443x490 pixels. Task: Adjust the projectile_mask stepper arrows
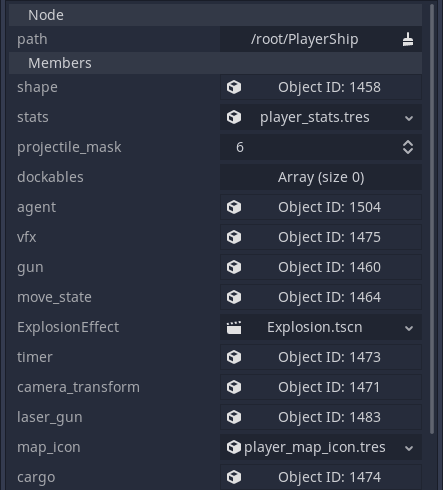(408, 147)
